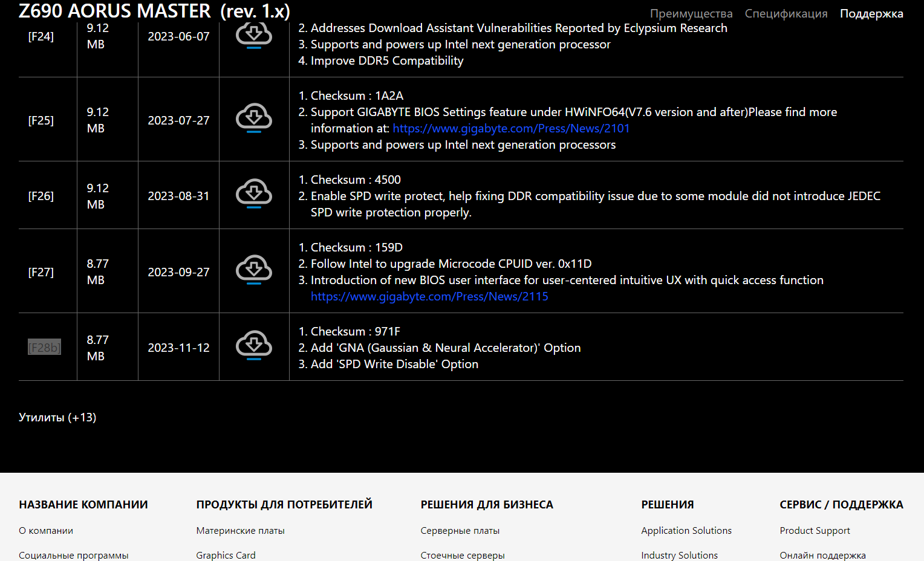The image size is (924, 561).
Task: Click the РЕШЕНИЯ ДЛЯ БИЗНЕСА footer heading
Action: click(487, 505)
